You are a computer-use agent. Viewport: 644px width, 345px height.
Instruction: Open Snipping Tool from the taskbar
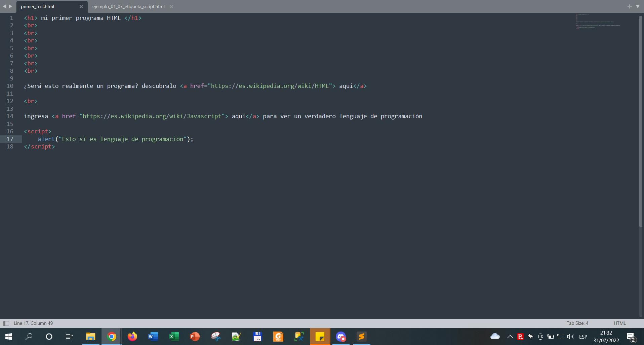point(216,337)
